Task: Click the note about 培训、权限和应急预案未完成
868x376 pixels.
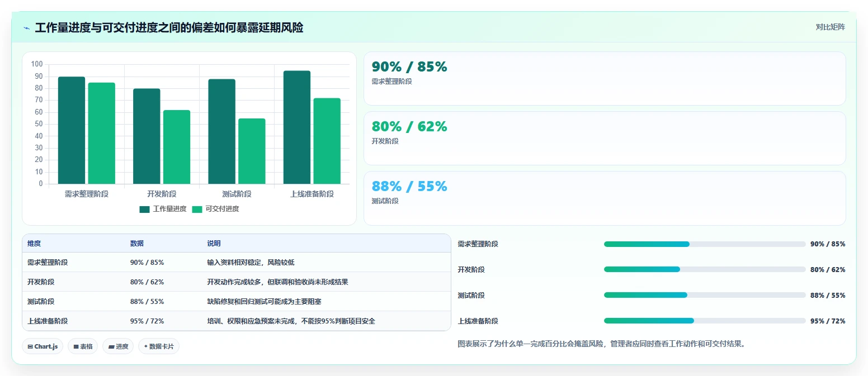Action: pos(291,321)
